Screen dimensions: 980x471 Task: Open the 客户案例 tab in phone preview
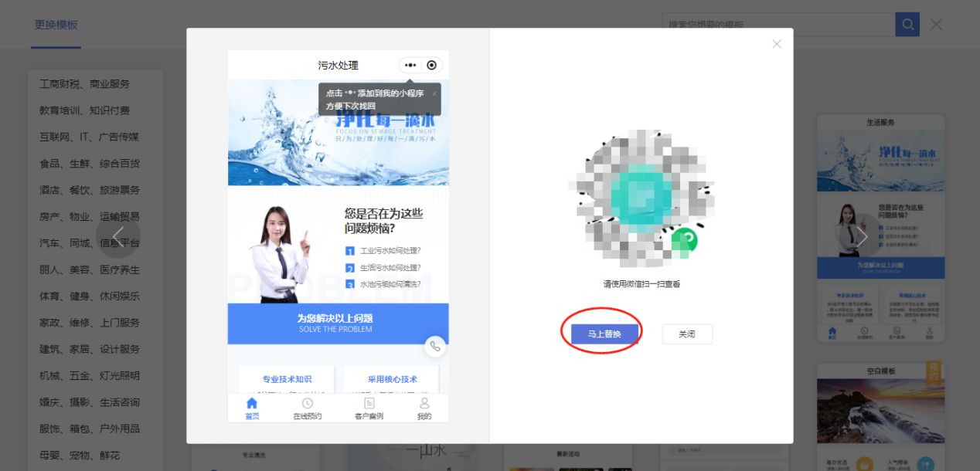point(369,409)
